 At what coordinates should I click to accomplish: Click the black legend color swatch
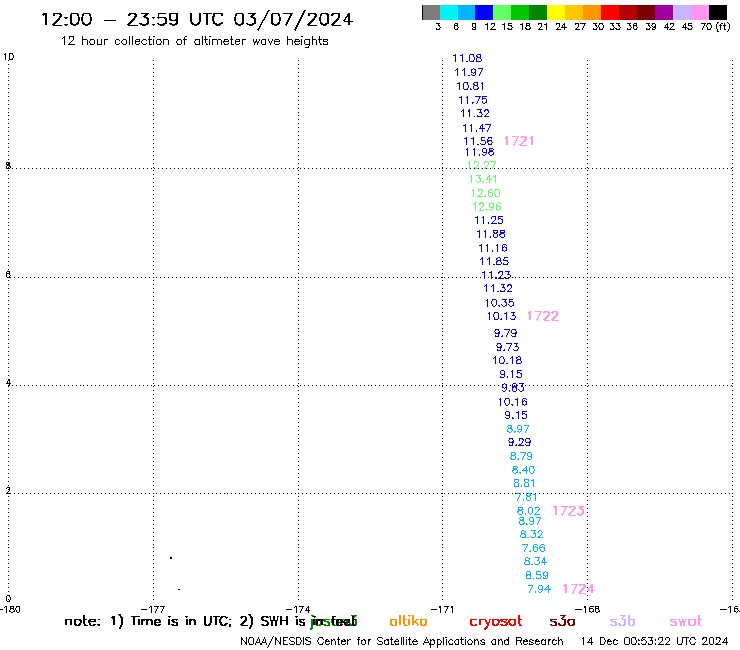coord(718,12)
